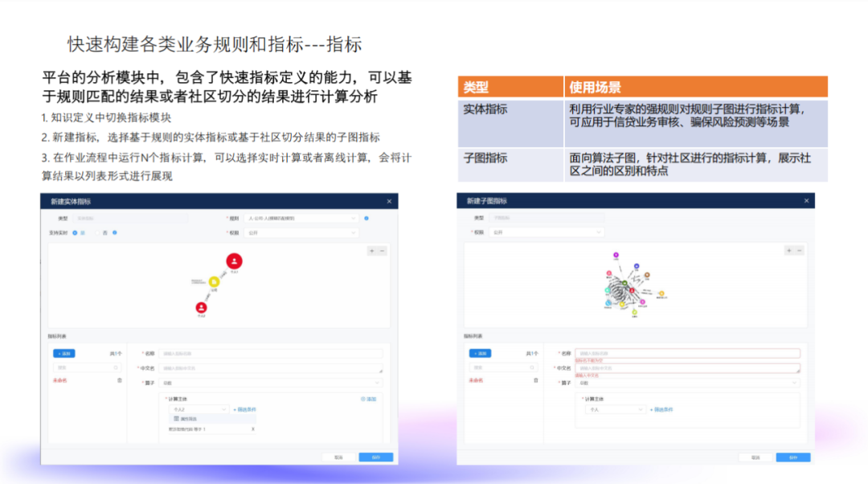868x484 pixels.
Task: Delete 未命名 indicator in 新建子图指标 dialog
Action: 536,380
